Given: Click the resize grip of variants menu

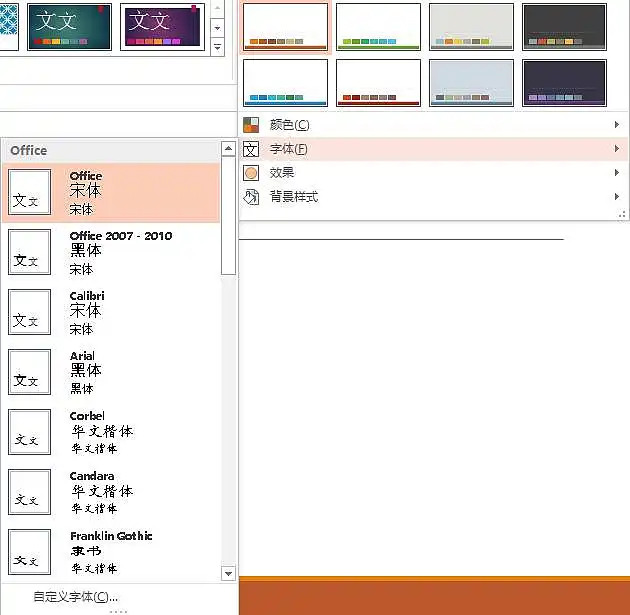Looking at the screenshot, I should coord(622,215).
